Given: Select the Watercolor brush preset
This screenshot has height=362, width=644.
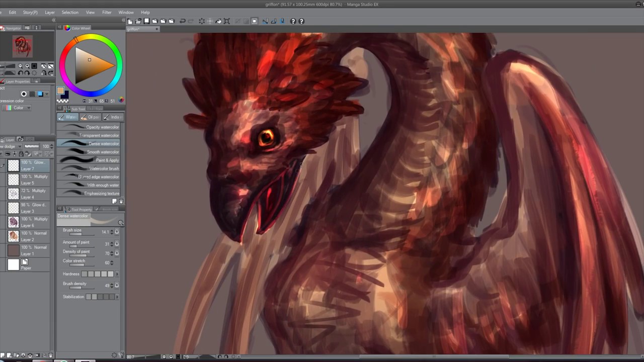Looking at the screenshot, I should [89, 168].
